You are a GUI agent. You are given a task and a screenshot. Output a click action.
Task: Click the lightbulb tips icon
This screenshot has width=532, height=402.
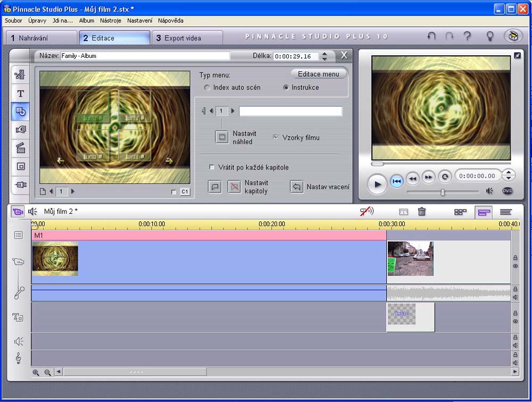pyautogui.click(x=490, y=36)
